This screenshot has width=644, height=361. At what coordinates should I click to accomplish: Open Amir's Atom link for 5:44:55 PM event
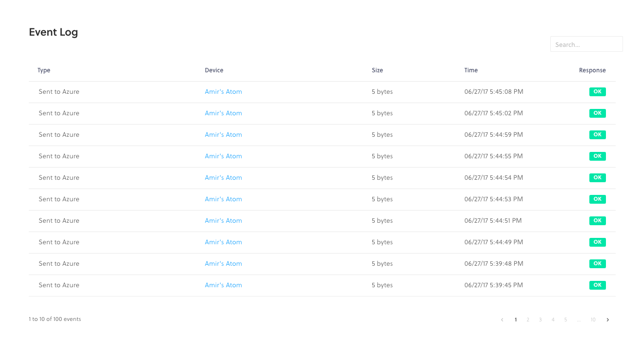pos(223,156)
